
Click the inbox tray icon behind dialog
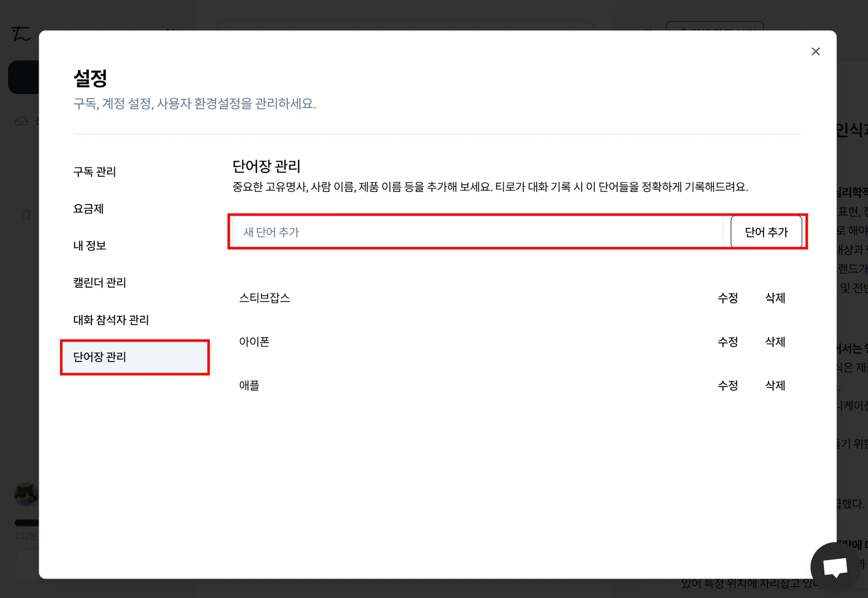click(21, 121)
